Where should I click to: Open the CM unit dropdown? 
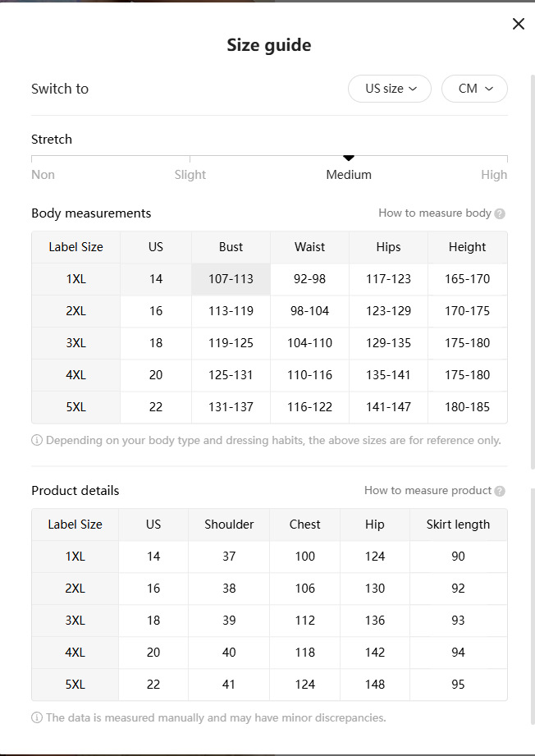(474, 89)
